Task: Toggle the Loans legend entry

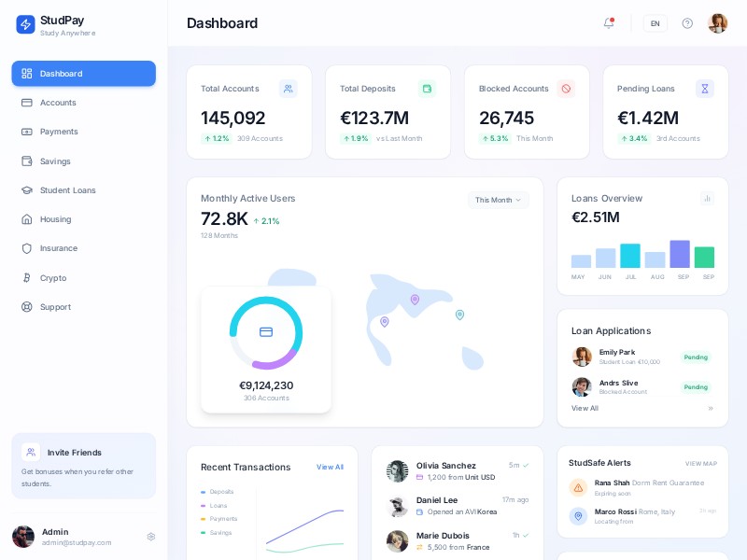Action: [x=213, y=505]
